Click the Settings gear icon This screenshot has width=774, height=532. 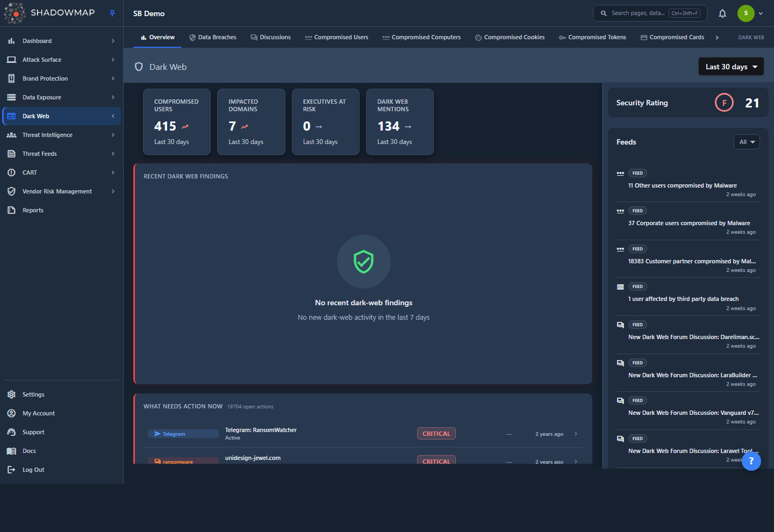pos(11,394)
